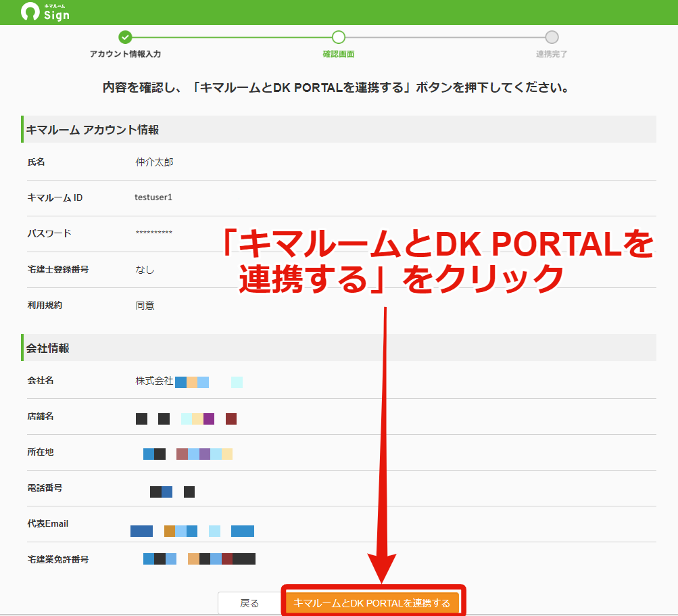Click the 所在地 field label

point(40,452)
